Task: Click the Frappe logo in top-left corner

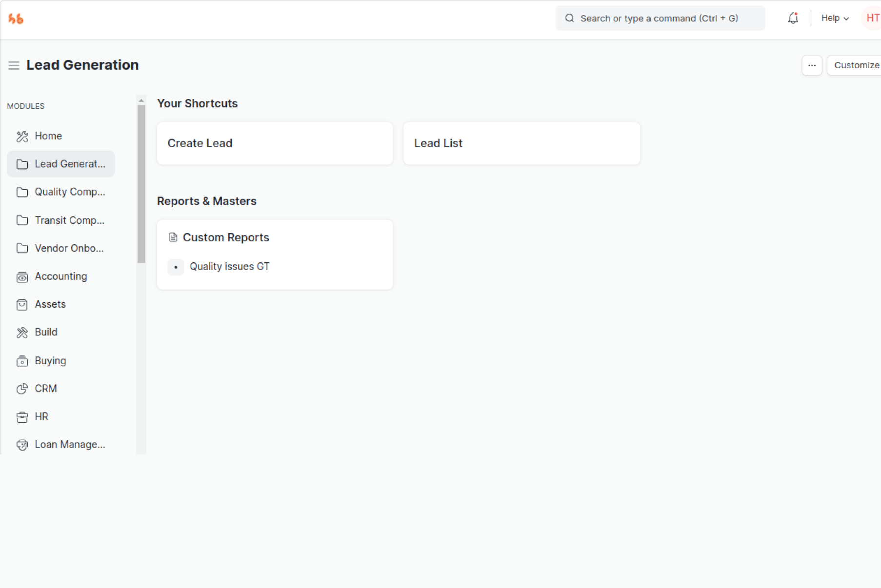Action: pyautogui.click(x=16, y=19)
